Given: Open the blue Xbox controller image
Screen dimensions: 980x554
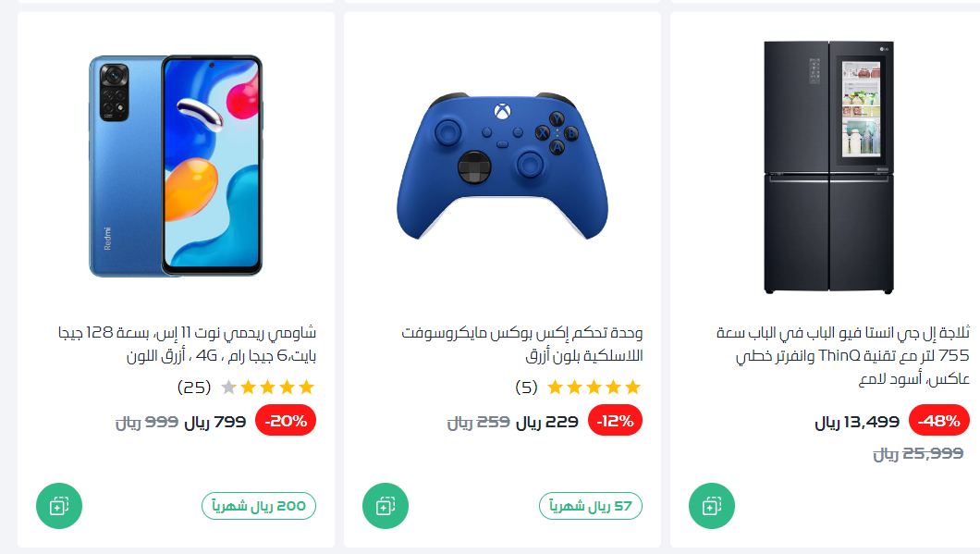Looking at the screenshot, I should click(503, 166).
